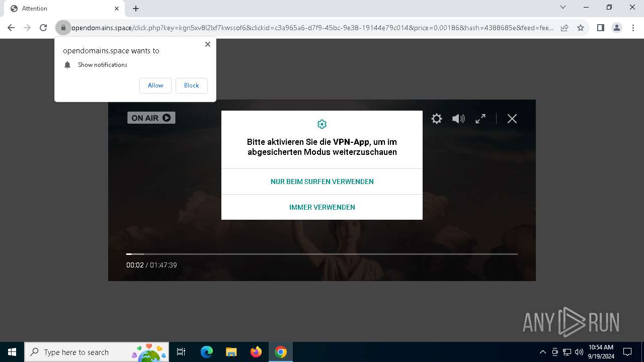Open Task View on the taskbar
The width and height of the screenshot is (644, 362).
click(181, 352)
